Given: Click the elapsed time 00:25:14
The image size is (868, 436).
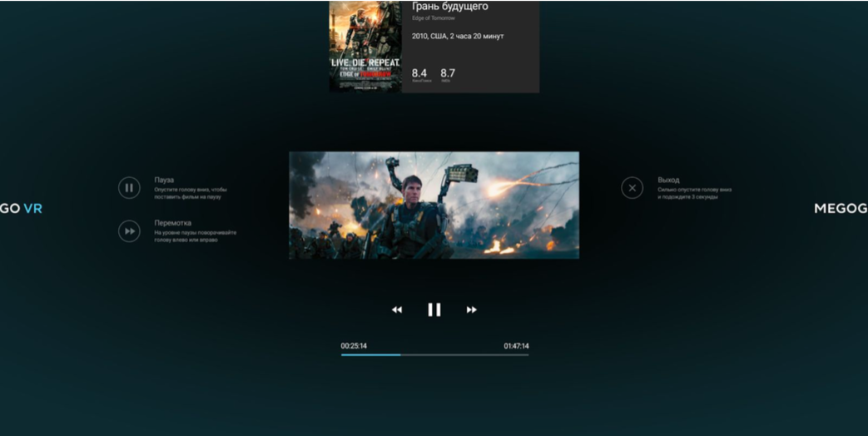Looking at the screenshot, I should click(x=354, y=346).
